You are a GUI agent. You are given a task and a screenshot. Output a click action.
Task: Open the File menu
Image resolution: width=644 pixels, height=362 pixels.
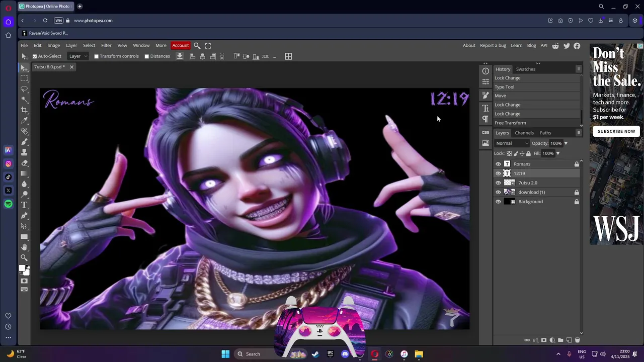pos(24,46)
